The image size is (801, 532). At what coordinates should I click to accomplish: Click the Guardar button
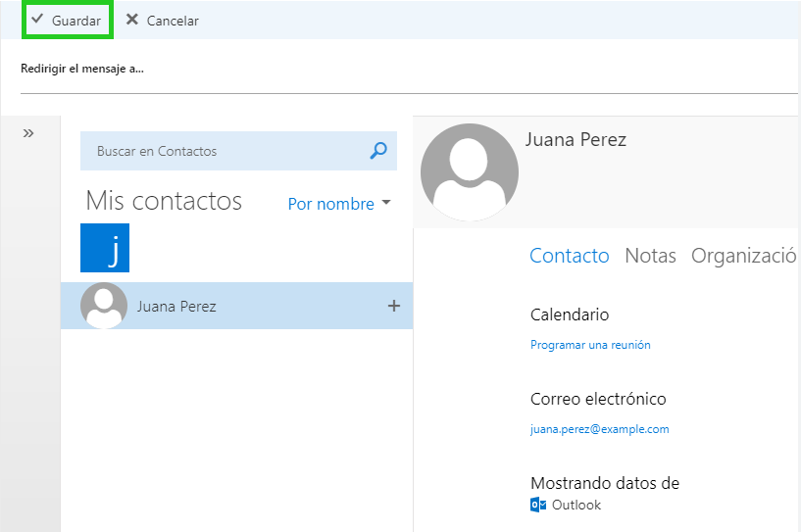click(x=68, y=20)
